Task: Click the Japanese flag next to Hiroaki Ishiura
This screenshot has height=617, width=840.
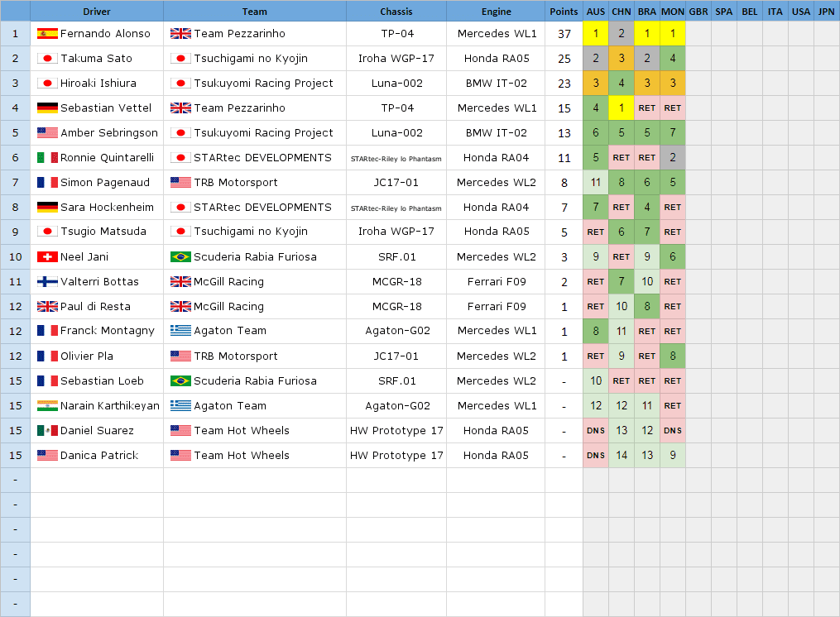Action: click(x=47, y=83)
